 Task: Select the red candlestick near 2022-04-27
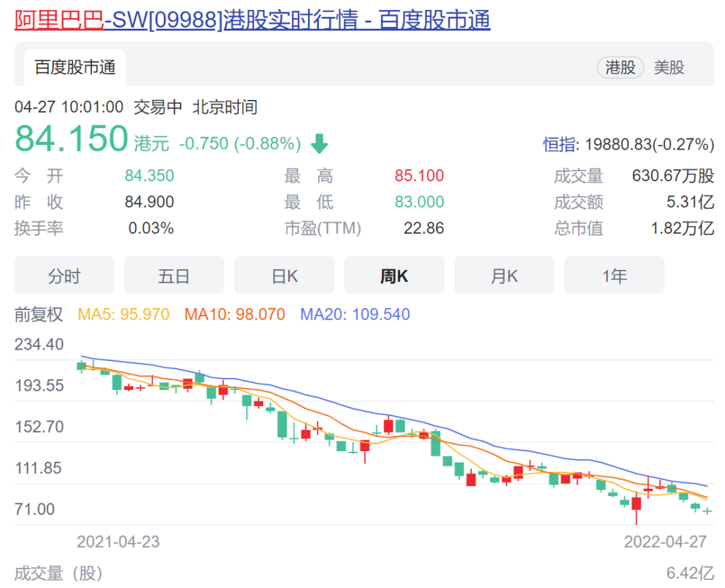point(635,505)
